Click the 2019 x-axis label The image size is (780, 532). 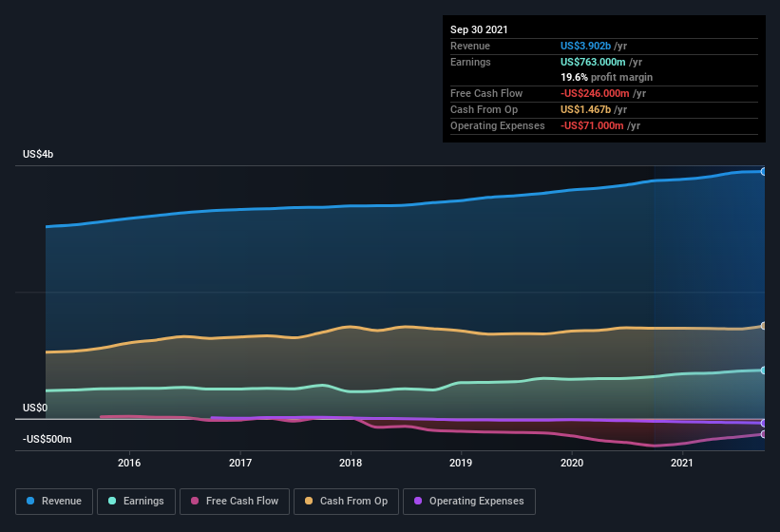pyautogui.click(x=461, y=463)
